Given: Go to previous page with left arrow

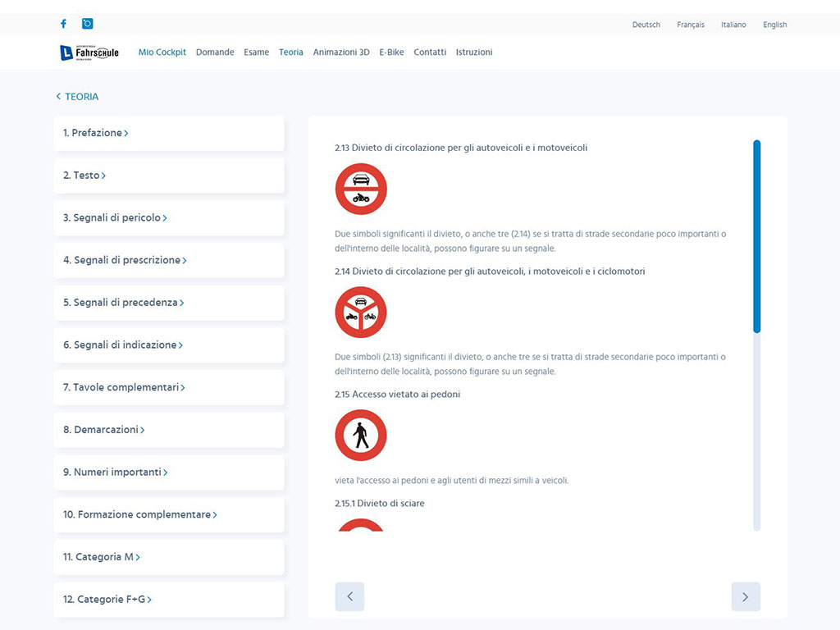Looking at the screenshot, I should 349,596.
